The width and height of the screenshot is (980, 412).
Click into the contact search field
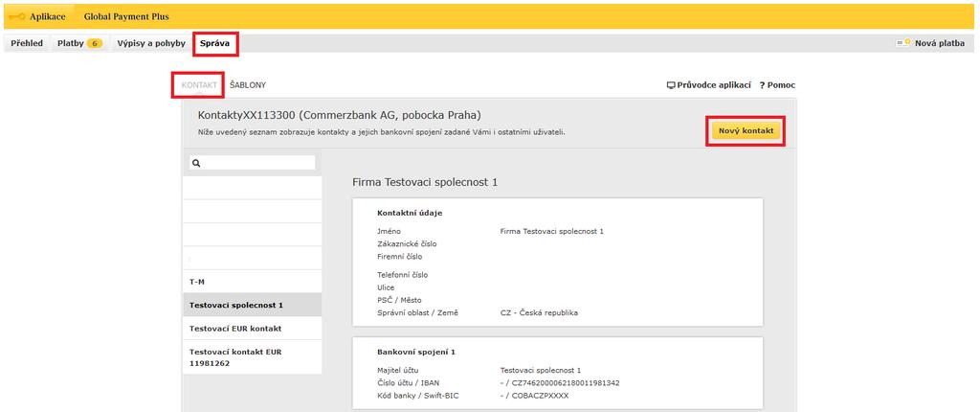point(252,163)
